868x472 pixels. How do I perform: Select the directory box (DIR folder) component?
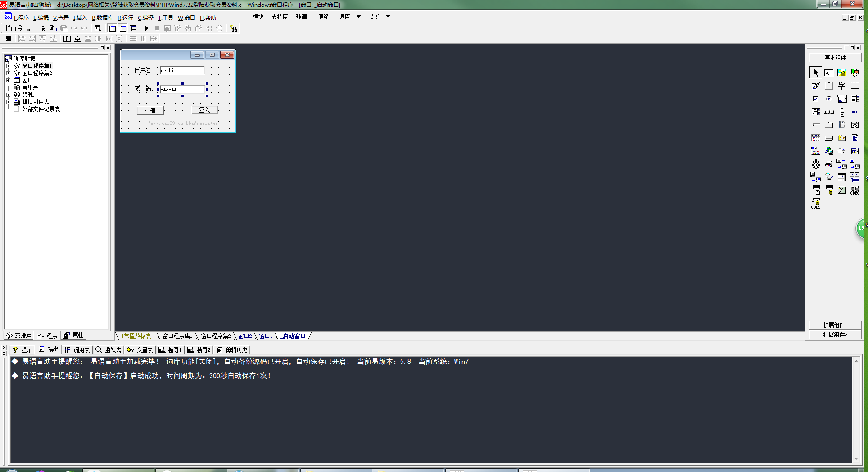[841, 138]
